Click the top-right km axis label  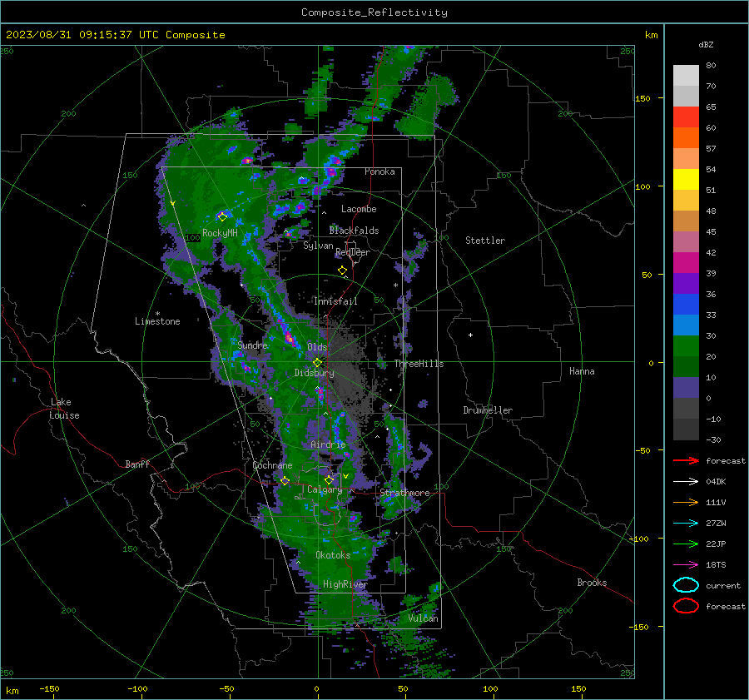(x=651, y=35)
